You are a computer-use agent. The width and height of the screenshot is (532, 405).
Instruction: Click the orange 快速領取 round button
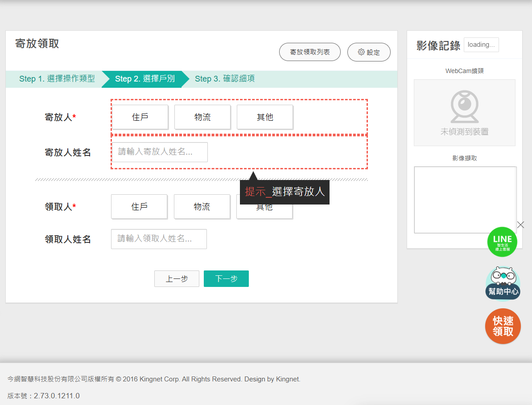(503, 326)
